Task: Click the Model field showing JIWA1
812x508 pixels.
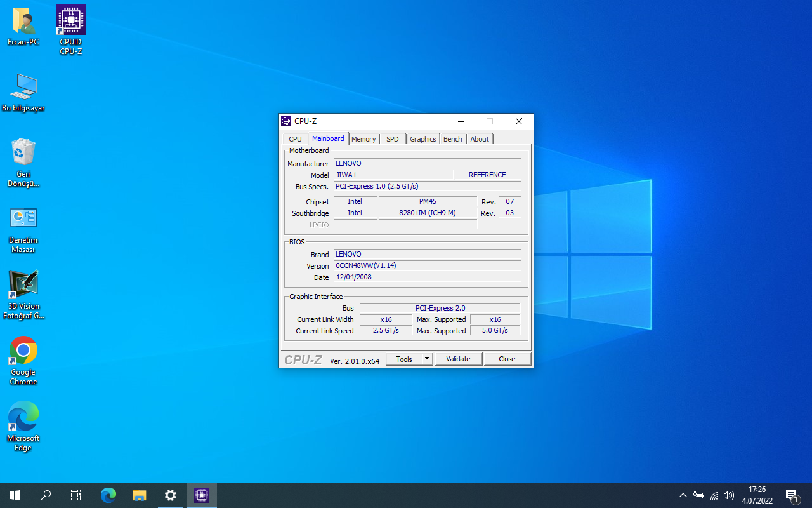Action: click(393, 175)
